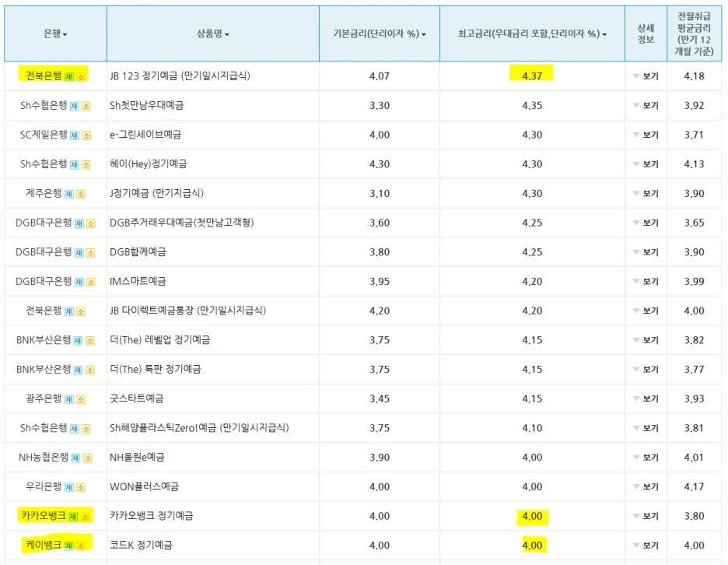Sort by 기본금리 column header
Viewport: 728px width, 565px height.
coord(380,33)
